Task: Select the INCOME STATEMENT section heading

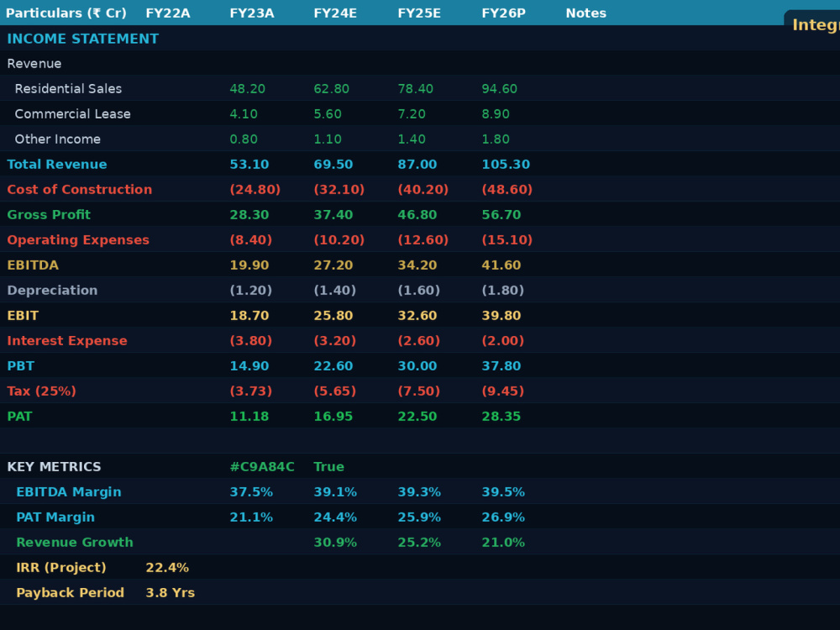Action: [83, 39]
